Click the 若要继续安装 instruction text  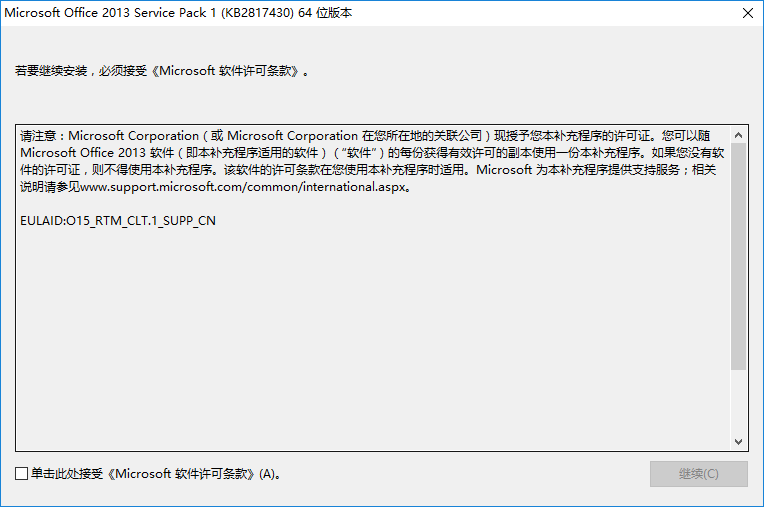(x=51, y=71)
